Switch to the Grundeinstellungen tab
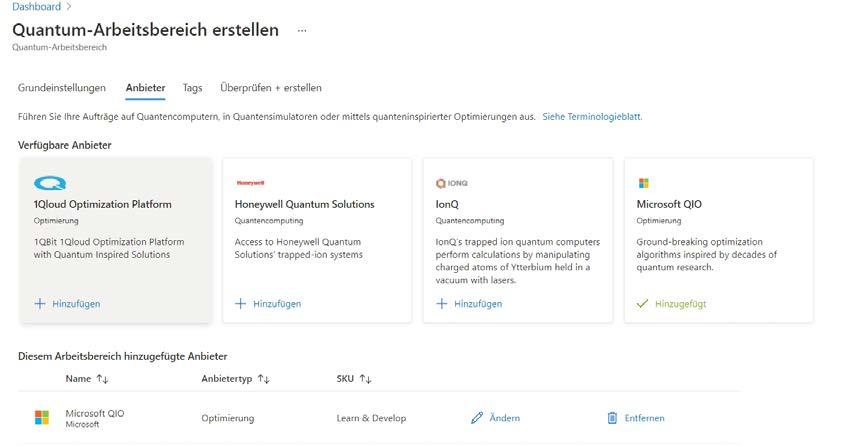This screenshot has width=850, height=447. tap(62, 88)
